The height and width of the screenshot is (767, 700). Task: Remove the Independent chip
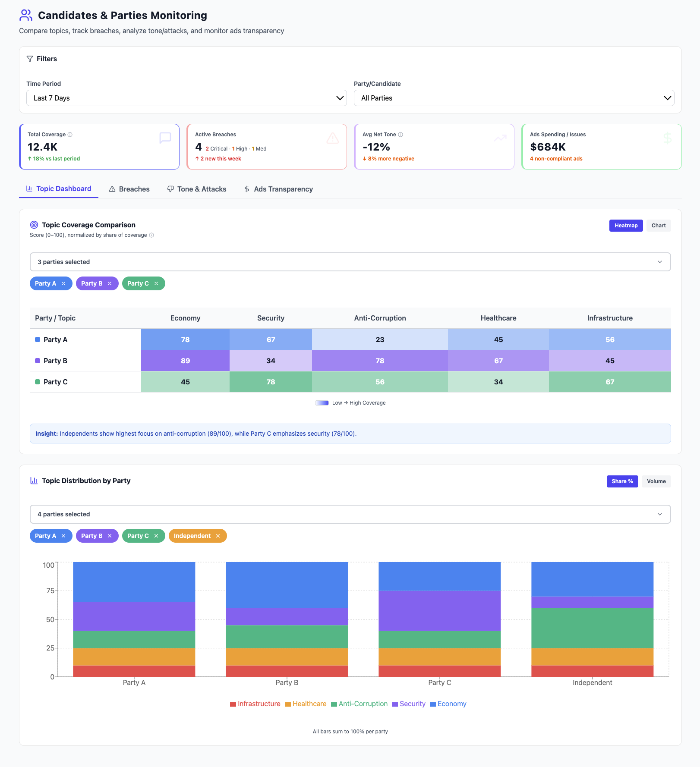(218, 536)
